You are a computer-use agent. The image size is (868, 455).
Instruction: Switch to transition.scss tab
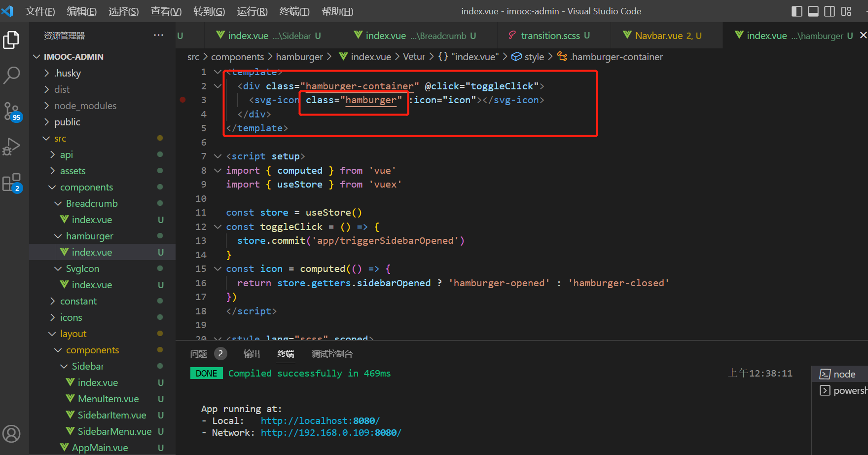coord(554,36)
